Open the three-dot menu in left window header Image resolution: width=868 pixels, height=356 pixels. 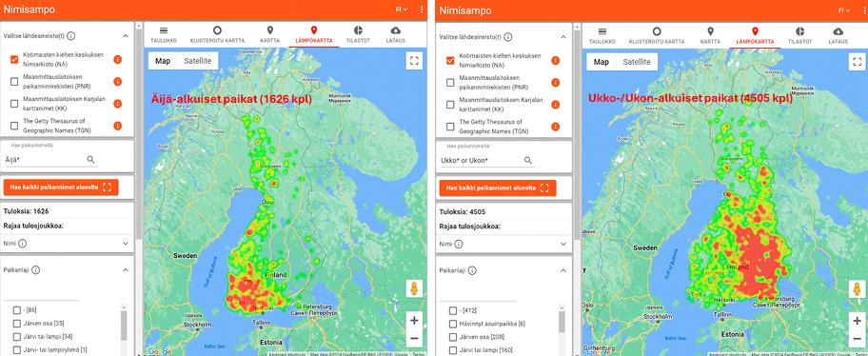(422, 10)
